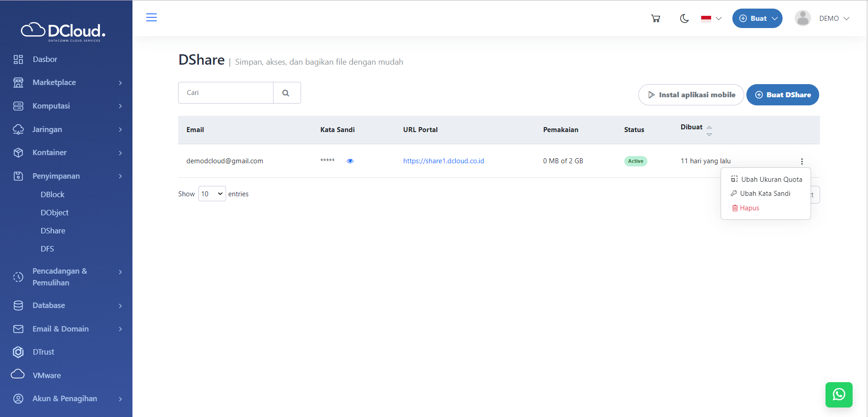The height and width of the screenshot is (417, 868).
Task: Click the Buat DShare button
Action: [x=783, y=95]
